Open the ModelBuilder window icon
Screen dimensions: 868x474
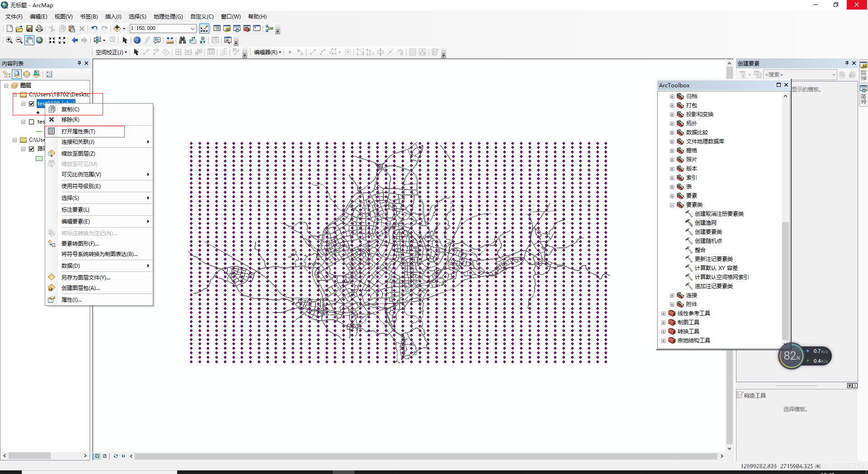tap(269, 28)
